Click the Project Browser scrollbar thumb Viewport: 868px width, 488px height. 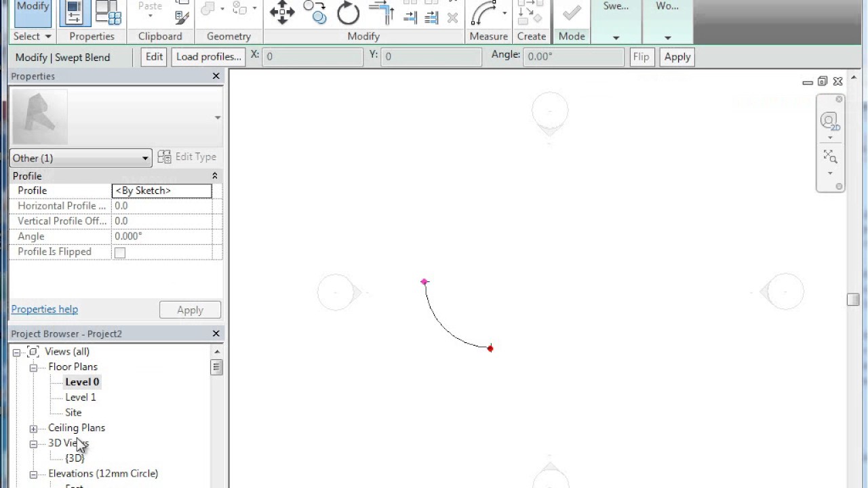(217, 367)
